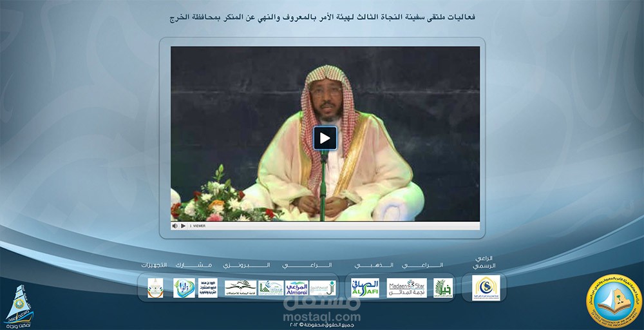
Task: Click the 'الراعي البرونزي' label
Action: 278,265
